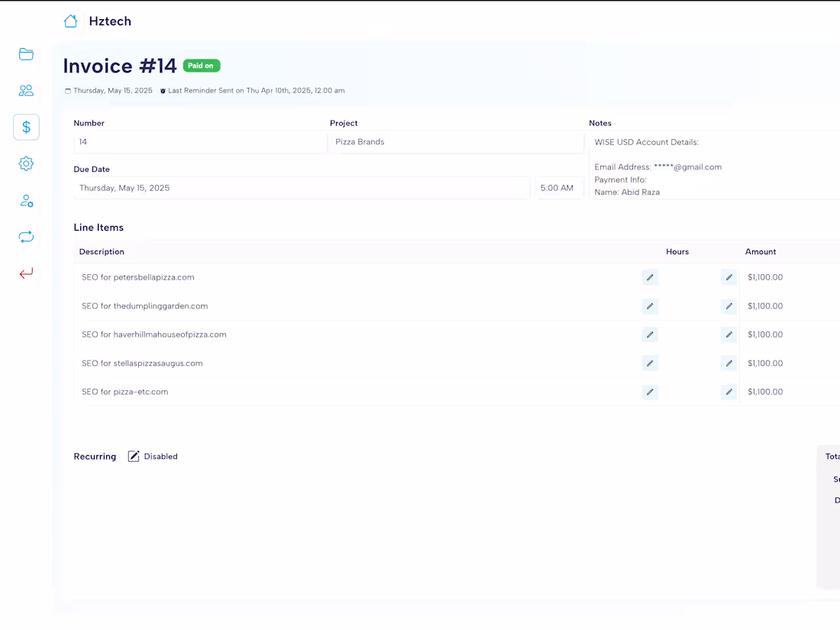Click the home icon beside Hztech
The height and width of the screenshot is (630, 840).
pyautogui.click(x=70, y=21)
